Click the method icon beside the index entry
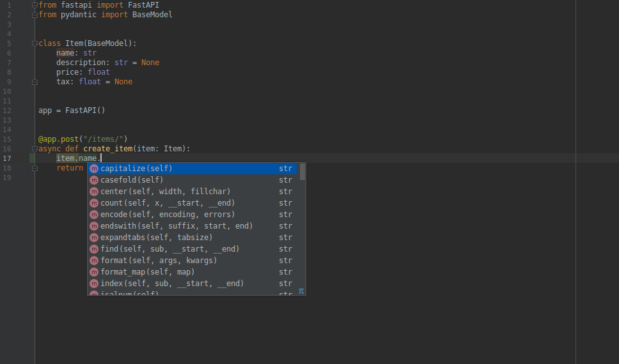Viewport: 619px width, 364px height. [x=94, y=284]
